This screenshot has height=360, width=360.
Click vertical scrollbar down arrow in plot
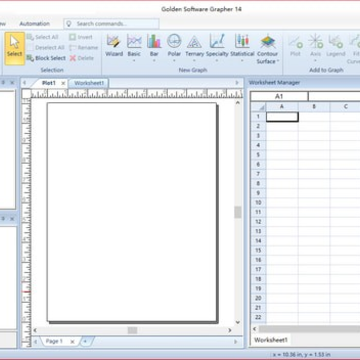[x=238, y=322]
